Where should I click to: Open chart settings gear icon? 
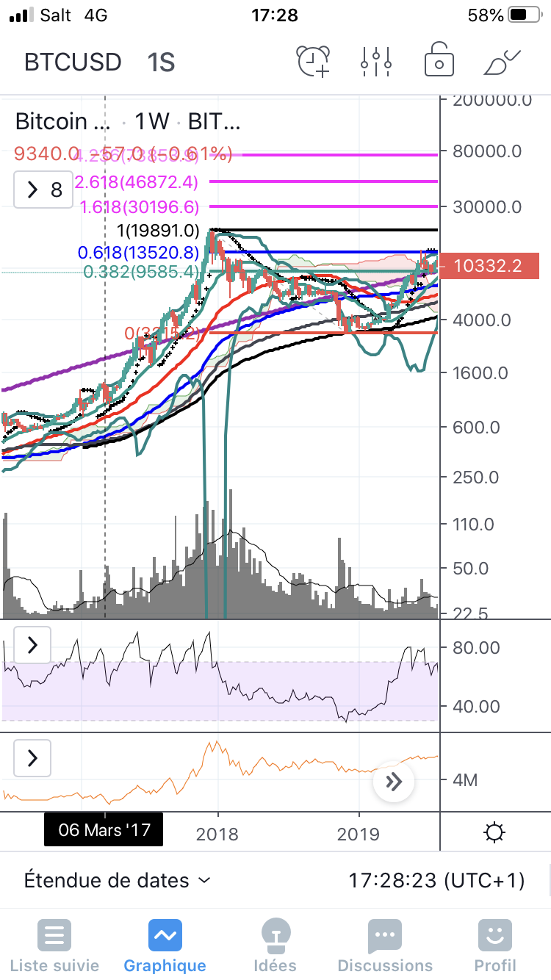[x=494, y=833]
